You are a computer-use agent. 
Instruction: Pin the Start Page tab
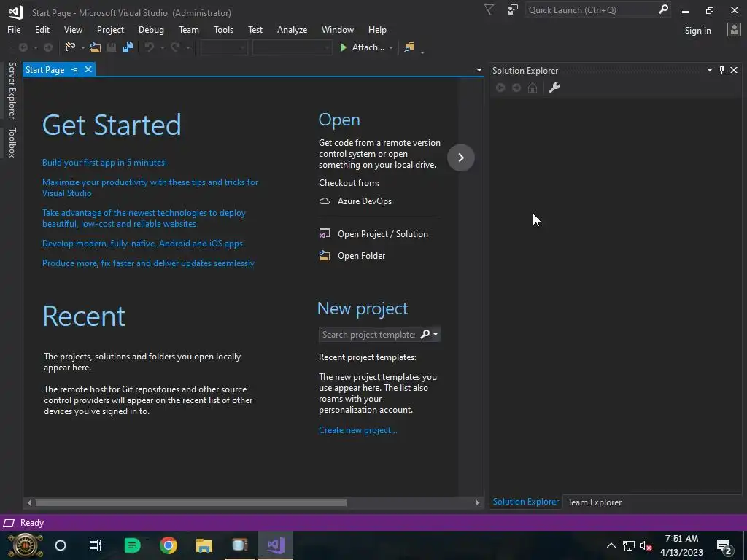75,70
